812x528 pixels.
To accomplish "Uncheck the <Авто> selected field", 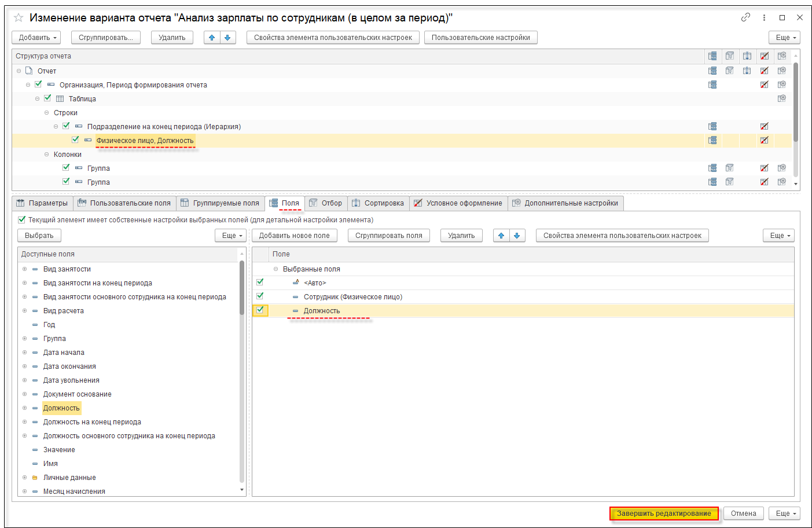I will (260, 282).
